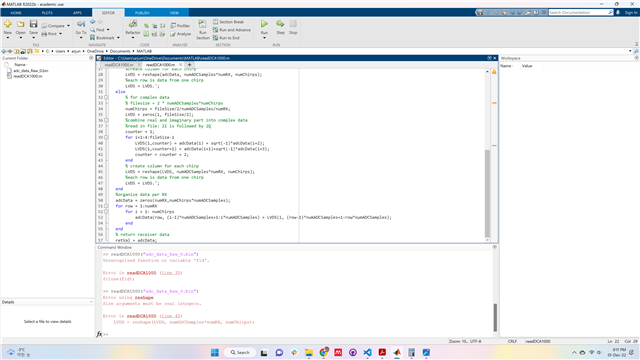
Task: Click the New file icon
Action: 7,24
